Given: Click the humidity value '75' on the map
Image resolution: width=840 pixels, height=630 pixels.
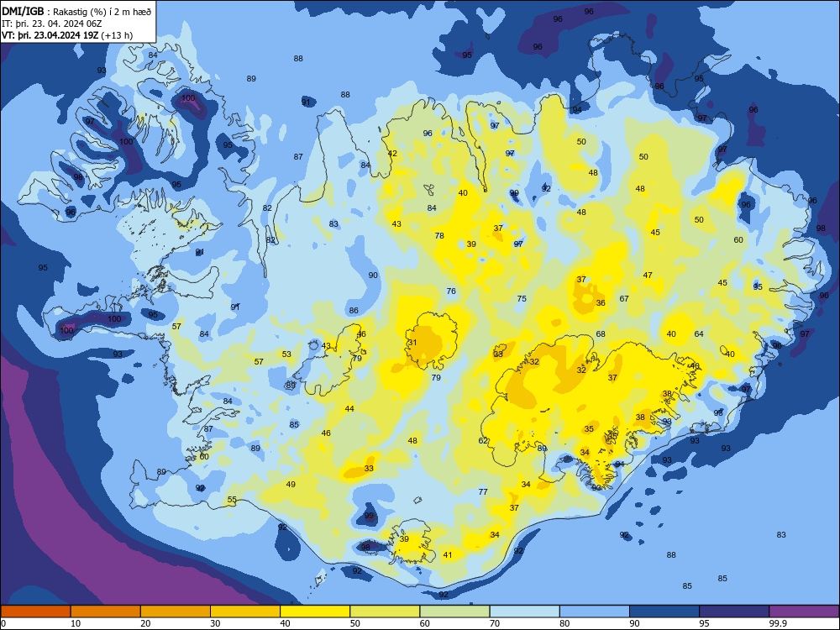Looking at the screenshot, I should coord(522,298).
